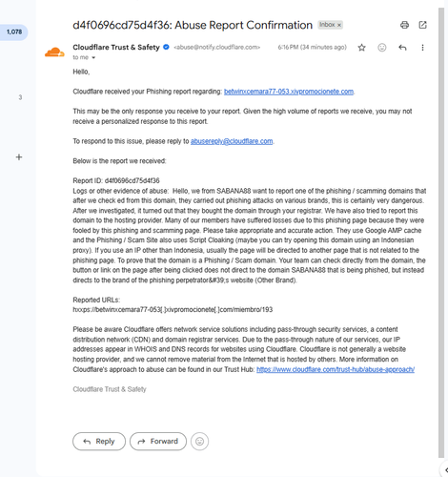Click the grey 'Cloudflare Trust & Safety' signature
448x477 pixels.
[x=110, y=389]
